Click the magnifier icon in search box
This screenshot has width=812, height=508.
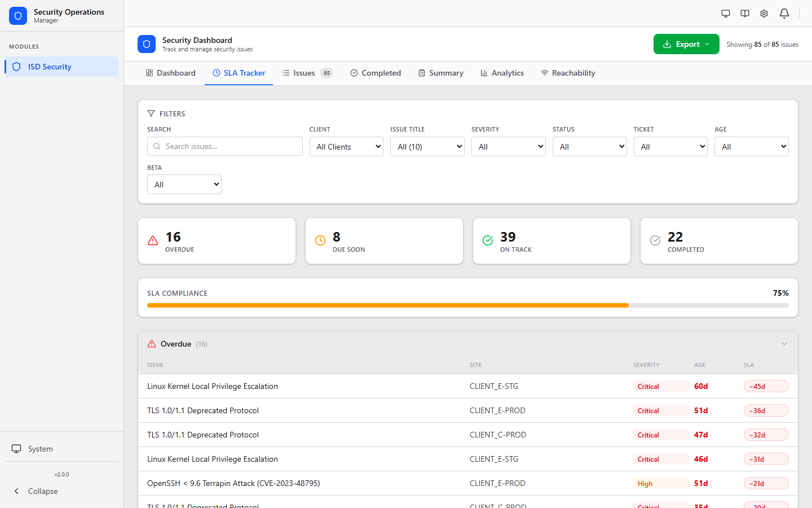157,146
